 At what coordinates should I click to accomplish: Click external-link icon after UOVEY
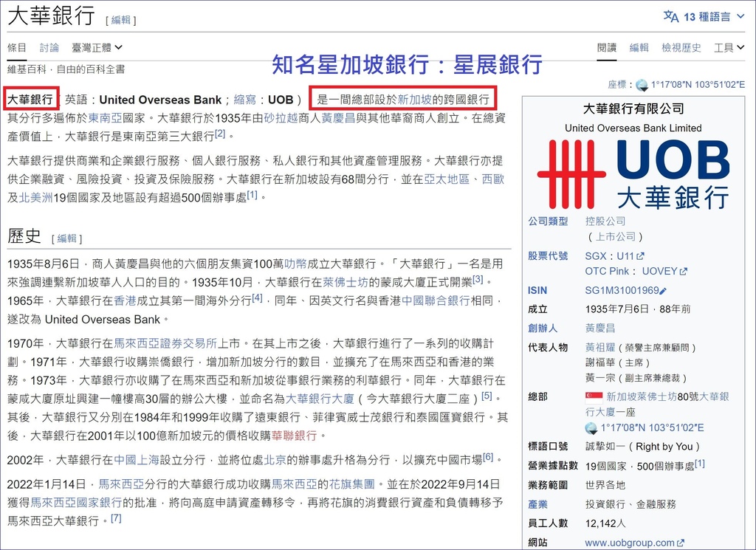(x=683, y=272)
